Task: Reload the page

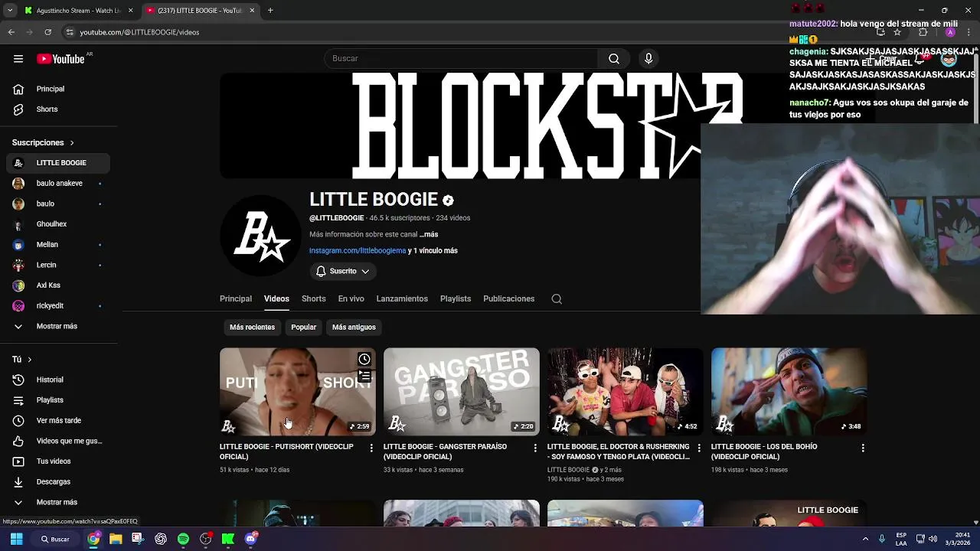Action: pyautogui.click(x=47, y=32)
